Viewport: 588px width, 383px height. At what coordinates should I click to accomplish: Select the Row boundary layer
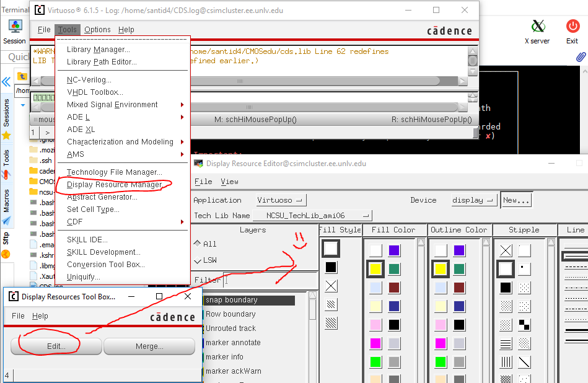(x=230, y=314)
